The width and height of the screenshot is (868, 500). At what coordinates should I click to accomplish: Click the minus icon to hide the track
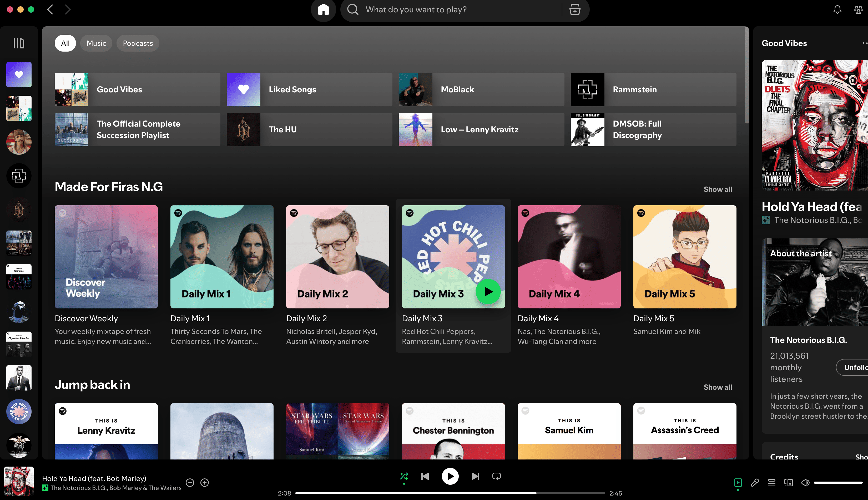click(190, 482)
